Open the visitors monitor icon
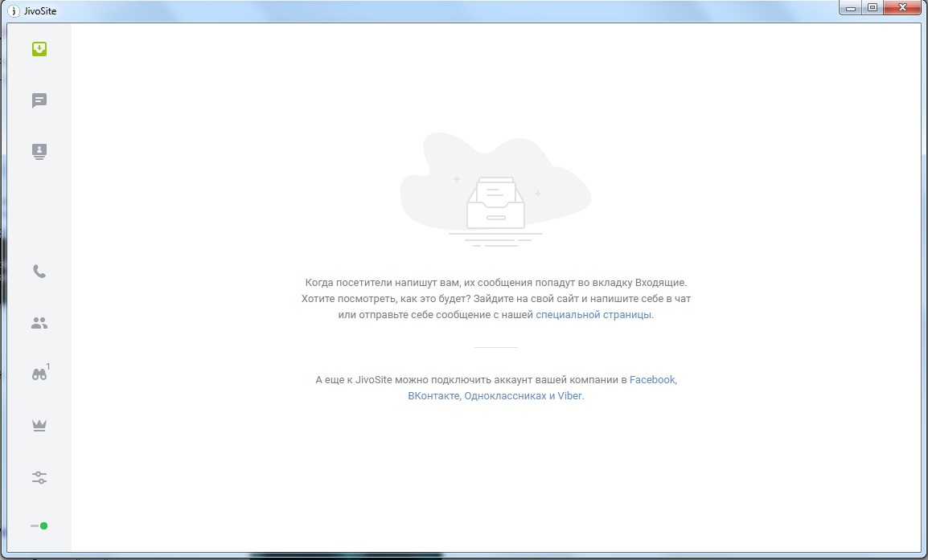Screen dimensions: 928x560 [x=39, y=152]
